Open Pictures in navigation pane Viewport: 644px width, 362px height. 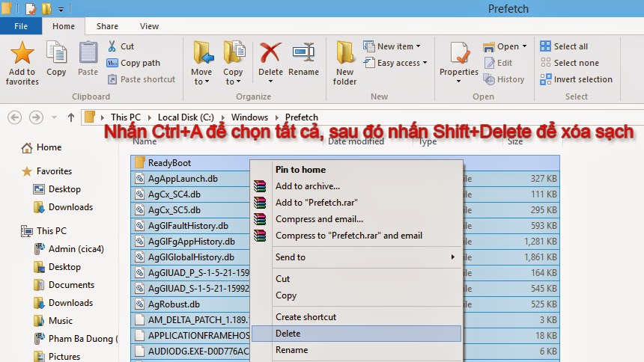[57, 357]
